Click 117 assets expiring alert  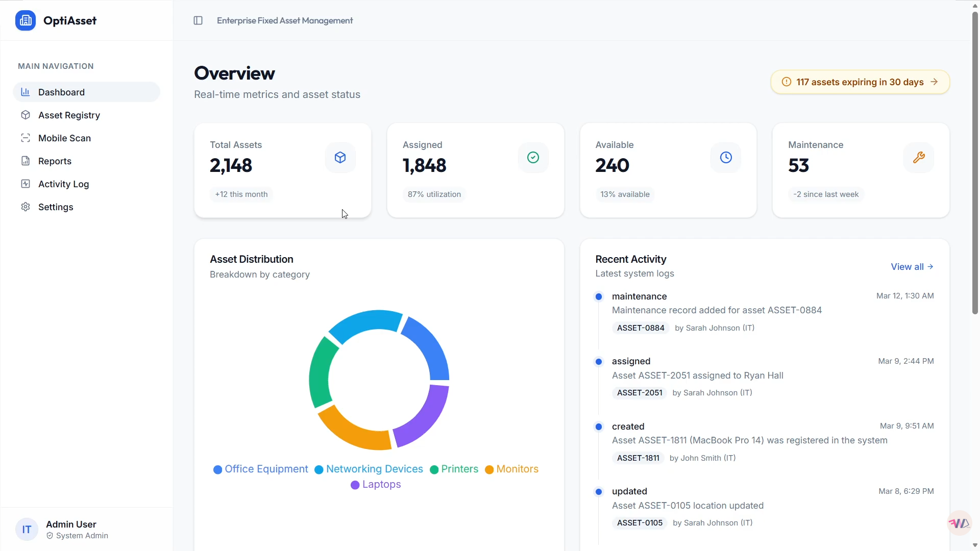pos(860,82)
